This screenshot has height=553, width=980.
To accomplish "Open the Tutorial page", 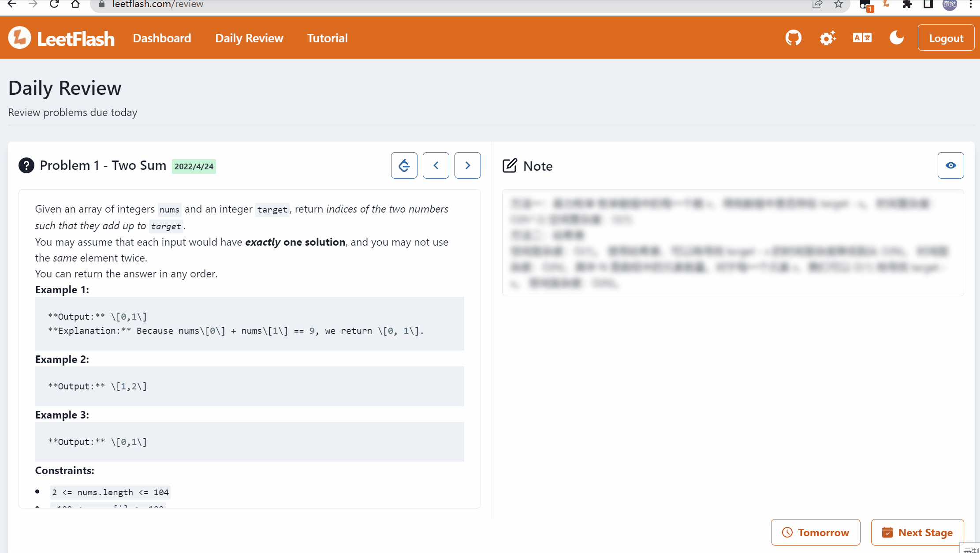I will click(327, 38).
